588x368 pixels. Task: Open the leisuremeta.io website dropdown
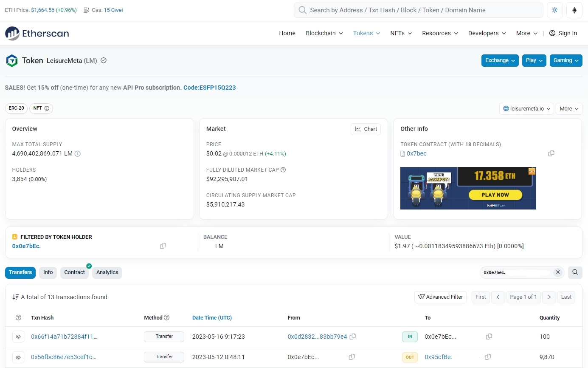(x=527, y=109)
